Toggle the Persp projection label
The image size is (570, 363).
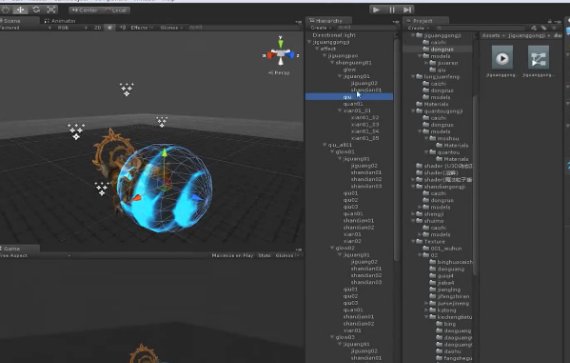pos(279,73)
